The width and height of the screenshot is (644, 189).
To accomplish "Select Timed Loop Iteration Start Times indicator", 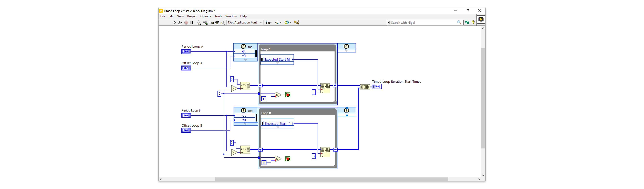I will pos(377,86).
